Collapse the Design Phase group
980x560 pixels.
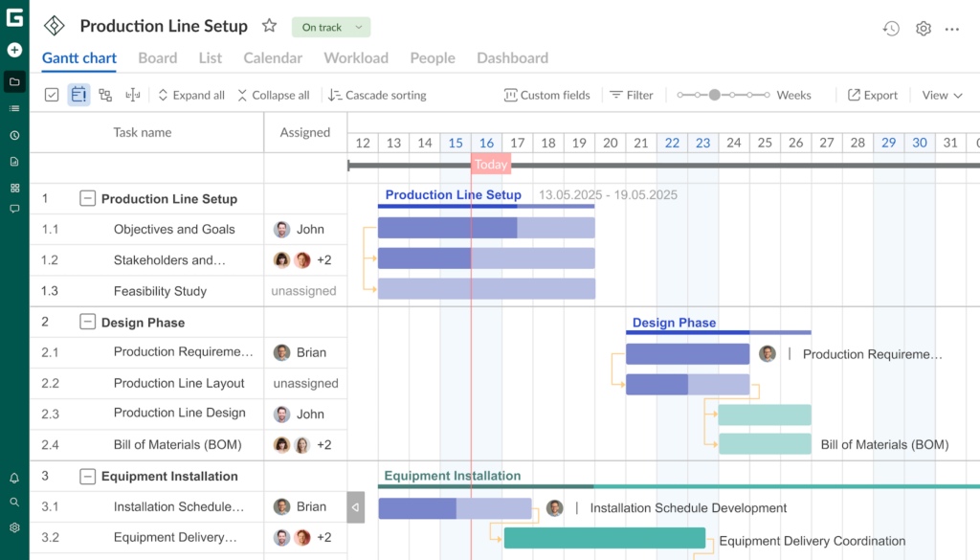[x=87, y=323]
